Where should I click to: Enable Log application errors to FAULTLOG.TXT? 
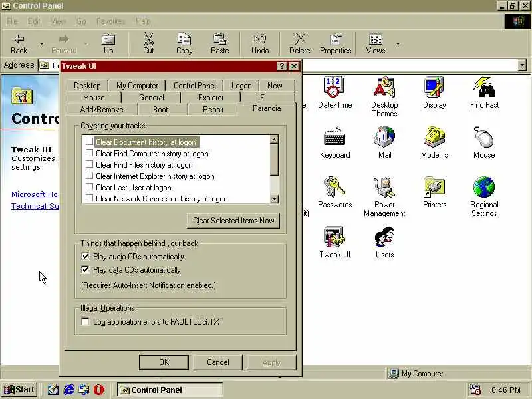(x=85, y=321)
